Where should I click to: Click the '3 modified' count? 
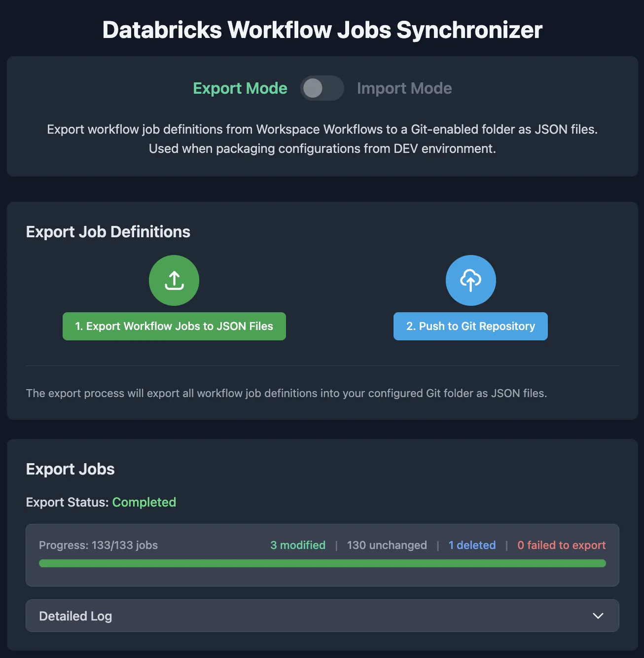[298, 545]
